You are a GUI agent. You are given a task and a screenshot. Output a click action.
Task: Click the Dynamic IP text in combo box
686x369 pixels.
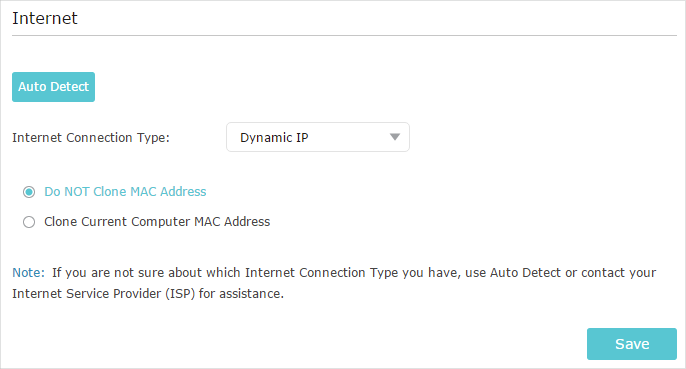[274, 137]
